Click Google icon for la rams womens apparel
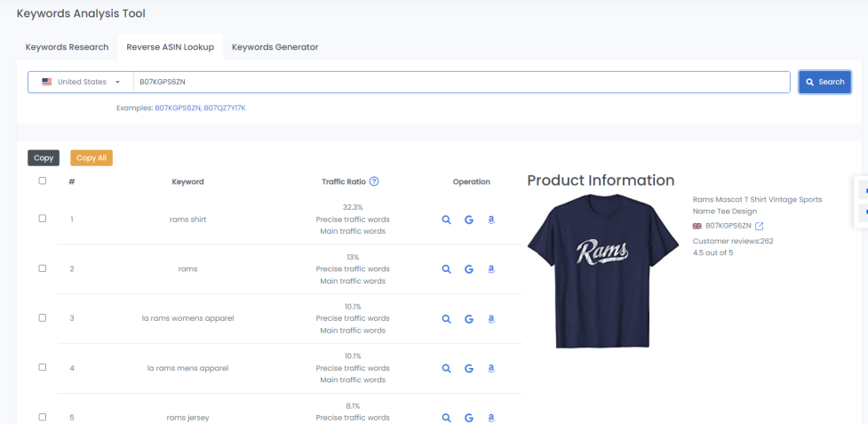 pyautogui.click(x=469, y=319)
